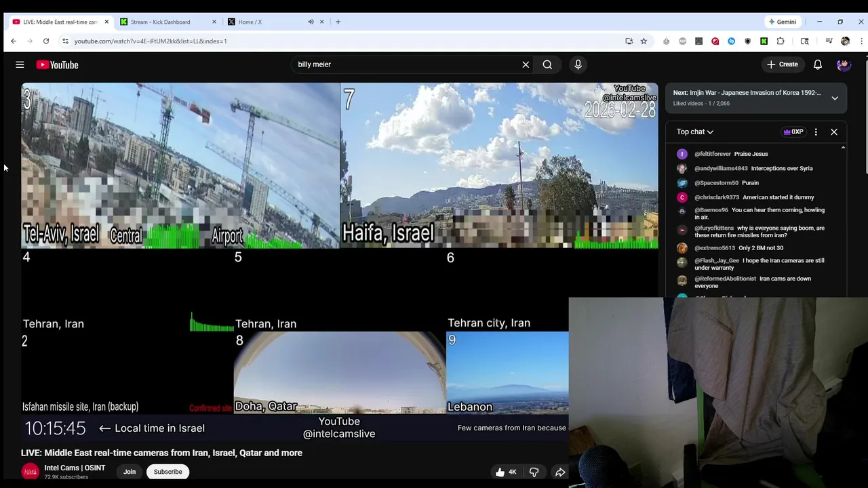Screen dimensions: 868x488
Task: Open the YouTube account avatar menu
Action: coord(844,64)
